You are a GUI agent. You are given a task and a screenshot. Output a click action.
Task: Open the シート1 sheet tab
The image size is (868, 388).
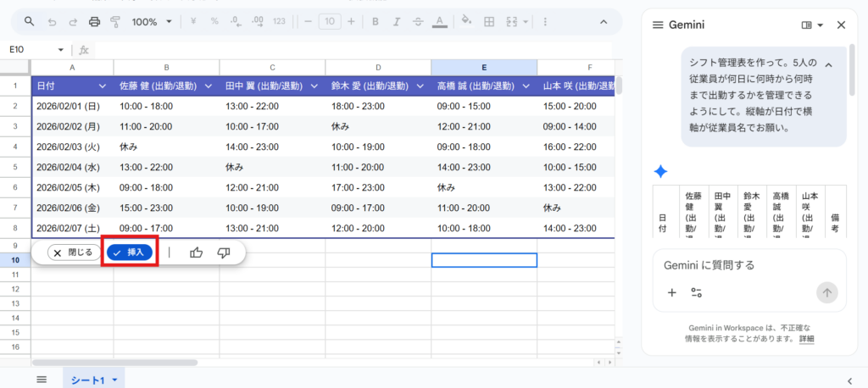88,380
